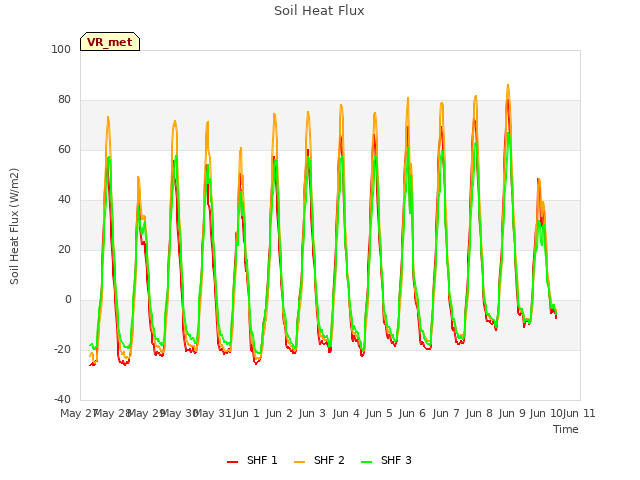Toggle SHF 2 series in legend

point(319,460)
